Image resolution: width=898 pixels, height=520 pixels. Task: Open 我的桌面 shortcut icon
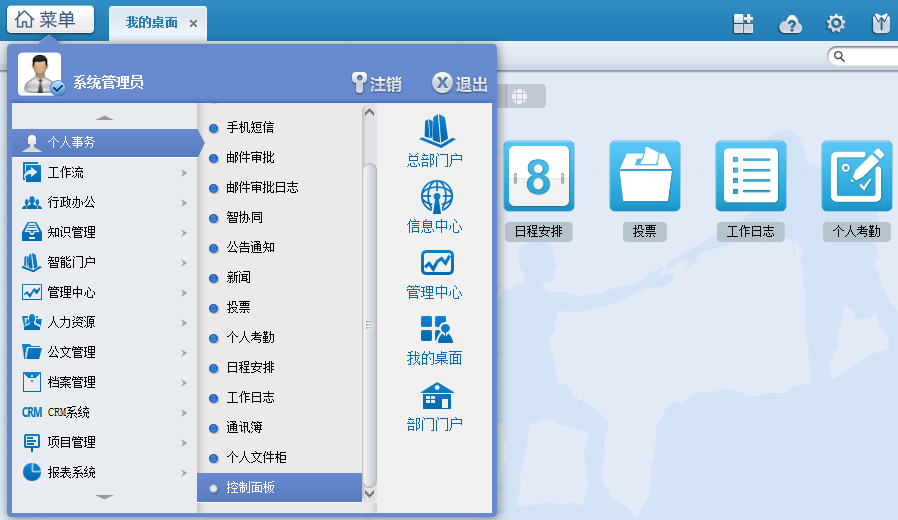point(435,330)
